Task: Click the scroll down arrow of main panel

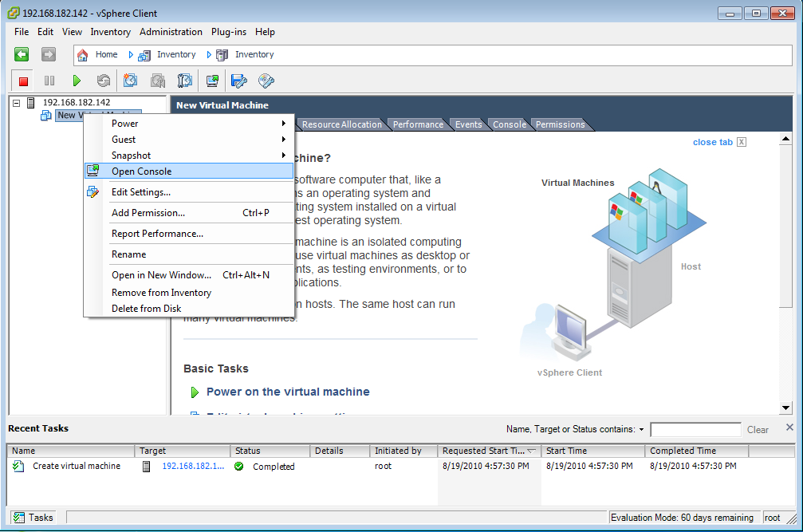Action: pos(785,408)
